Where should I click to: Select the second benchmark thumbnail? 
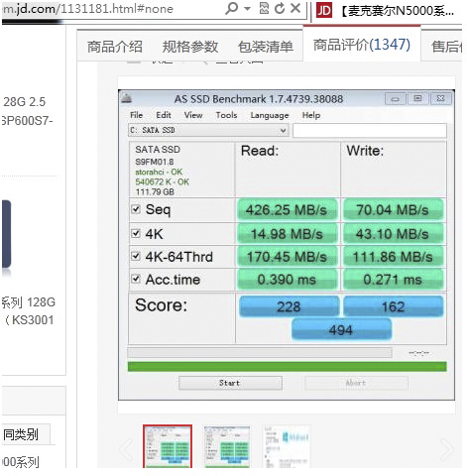[x=227, y=446]
